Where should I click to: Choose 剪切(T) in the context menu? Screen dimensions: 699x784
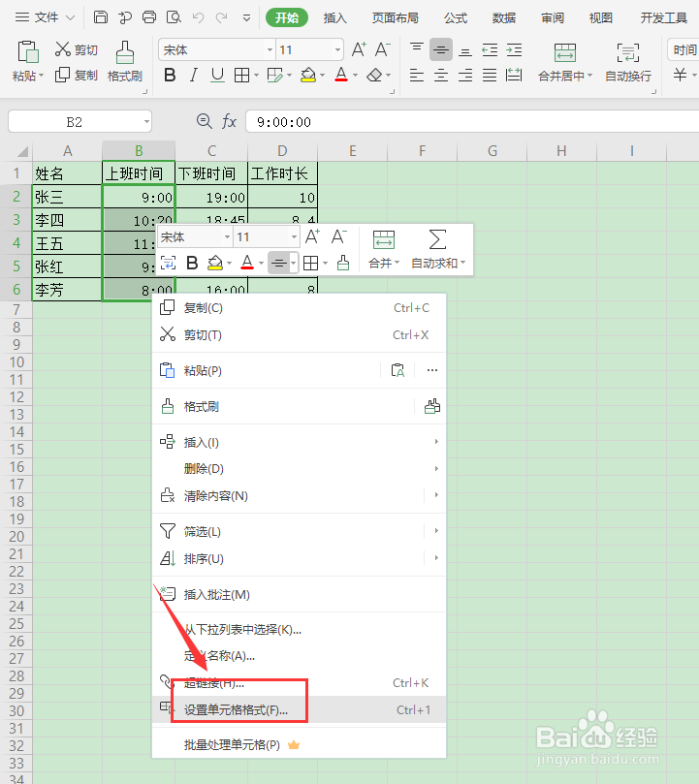click(x=300, y=334)
